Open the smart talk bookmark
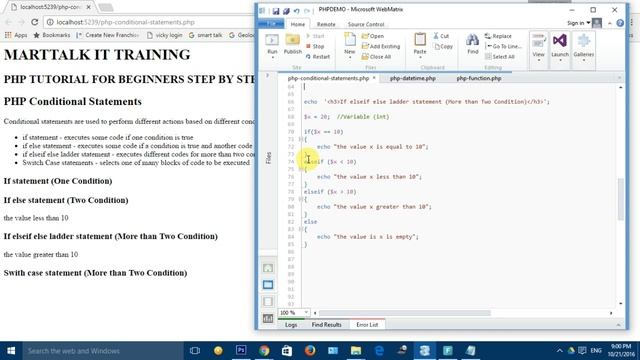 pyautogui.click(x=206, y=35)
